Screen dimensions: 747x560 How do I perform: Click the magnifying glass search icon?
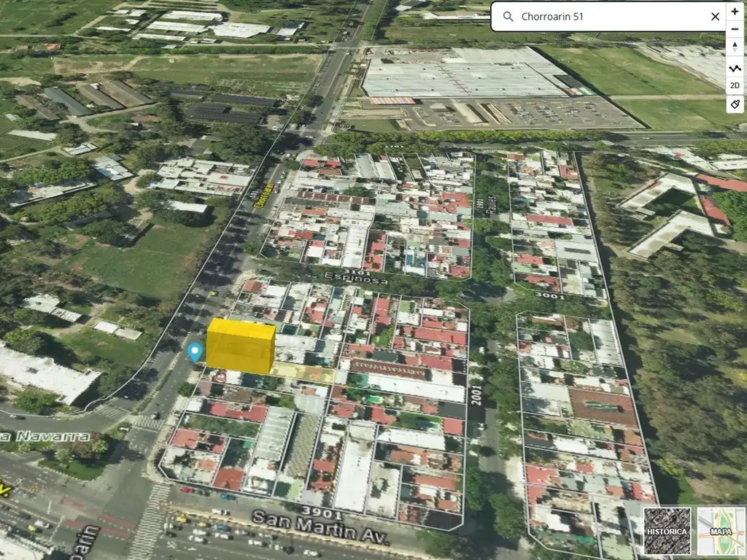coord(508,17)
